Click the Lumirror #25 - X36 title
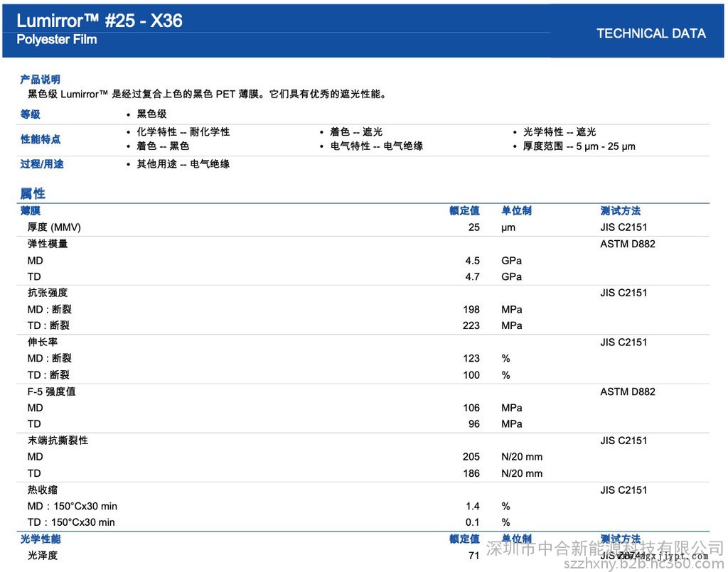 100,21
